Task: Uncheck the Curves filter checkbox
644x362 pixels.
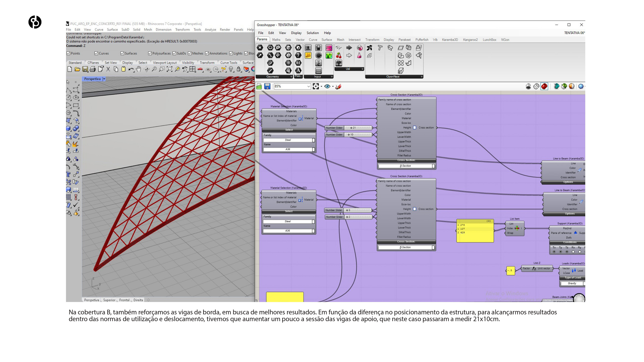Action: (x=96, y=53)
